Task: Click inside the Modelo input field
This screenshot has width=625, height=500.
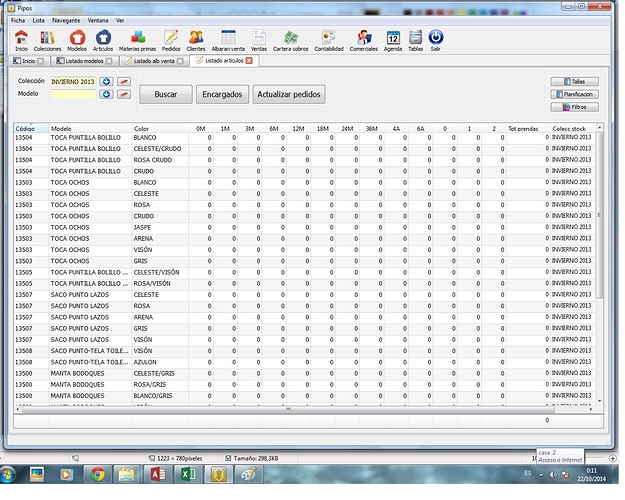Action: point(73,94)
